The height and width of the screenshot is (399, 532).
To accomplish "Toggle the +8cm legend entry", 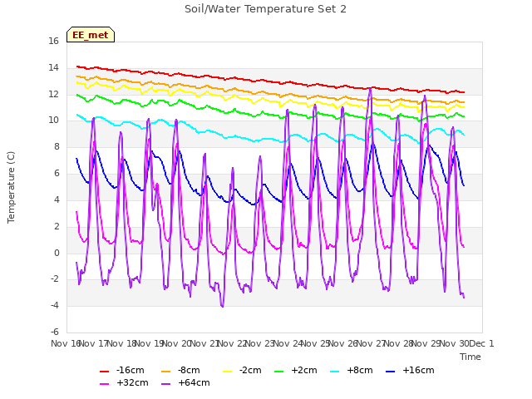I will (x=351, y=370).
